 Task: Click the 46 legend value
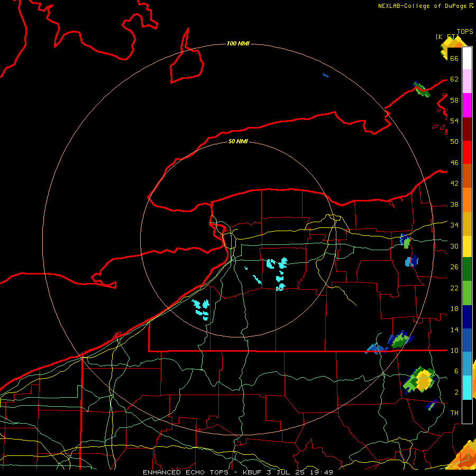tap(454, 163)
